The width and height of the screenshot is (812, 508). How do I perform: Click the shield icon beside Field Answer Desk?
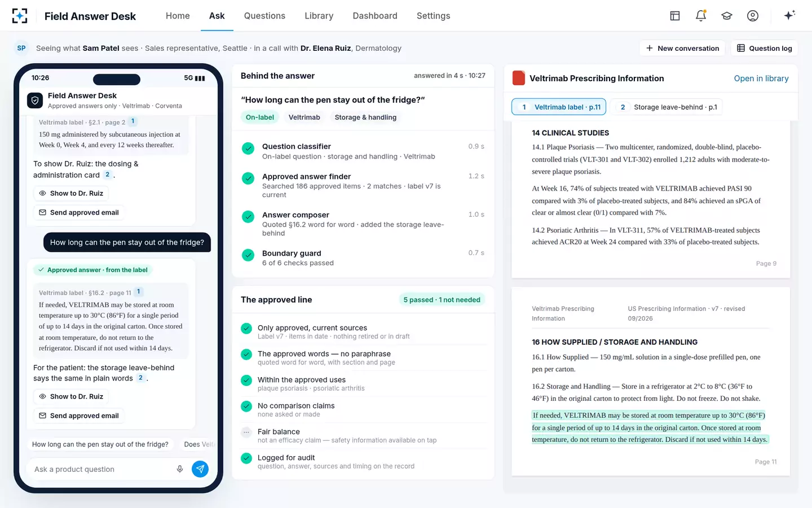tap(35, 100)
